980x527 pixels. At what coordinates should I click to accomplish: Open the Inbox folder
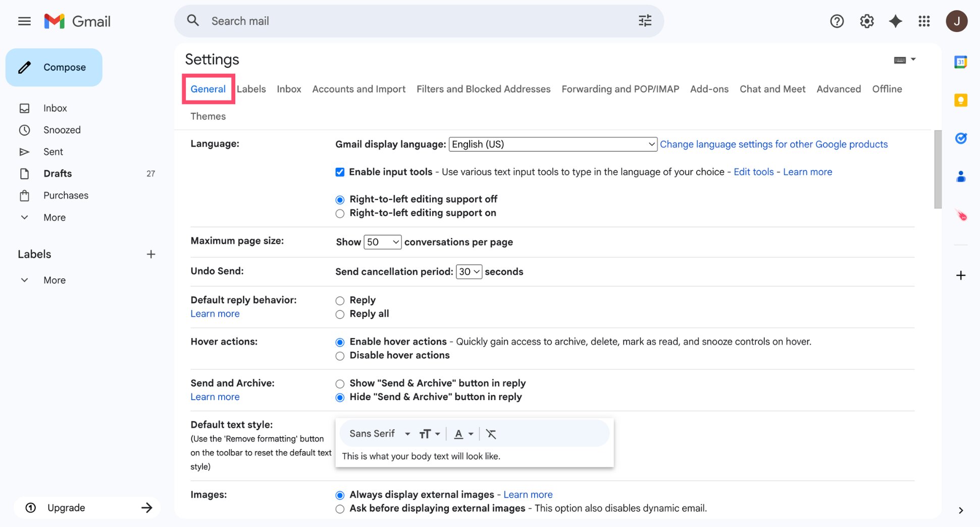pyautogui.click(x=55, y=108)
